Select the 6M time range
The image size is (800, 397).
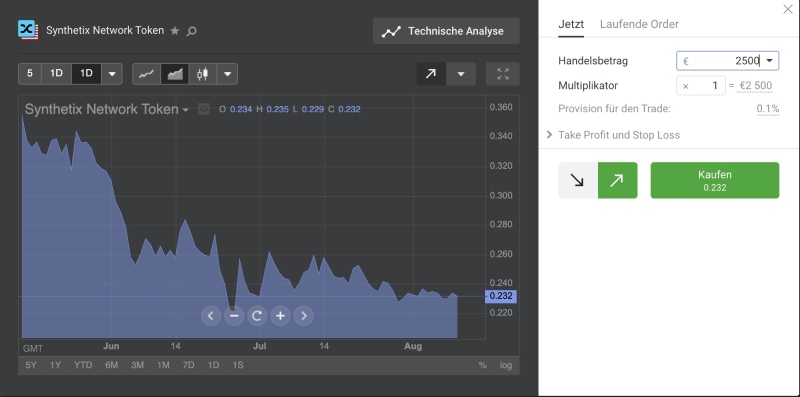[111, 365]
